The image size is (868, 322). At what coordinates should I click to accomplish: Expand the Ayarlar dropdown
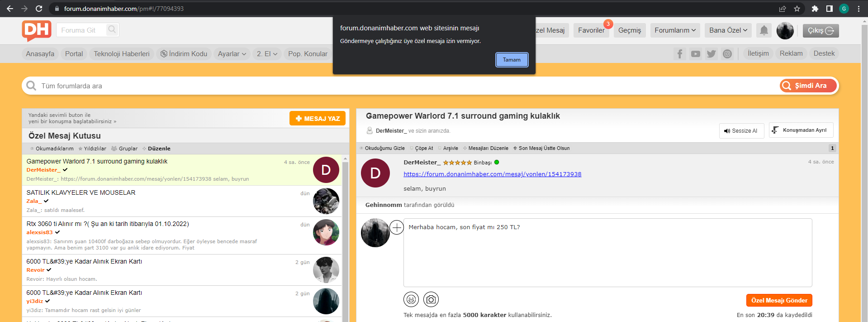pos(232,54)
